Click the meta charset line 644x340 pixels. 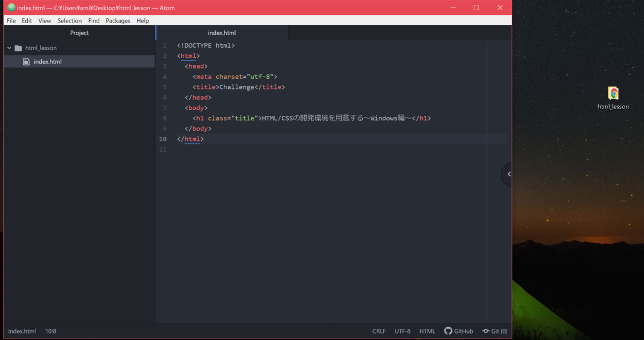point(235,77)
